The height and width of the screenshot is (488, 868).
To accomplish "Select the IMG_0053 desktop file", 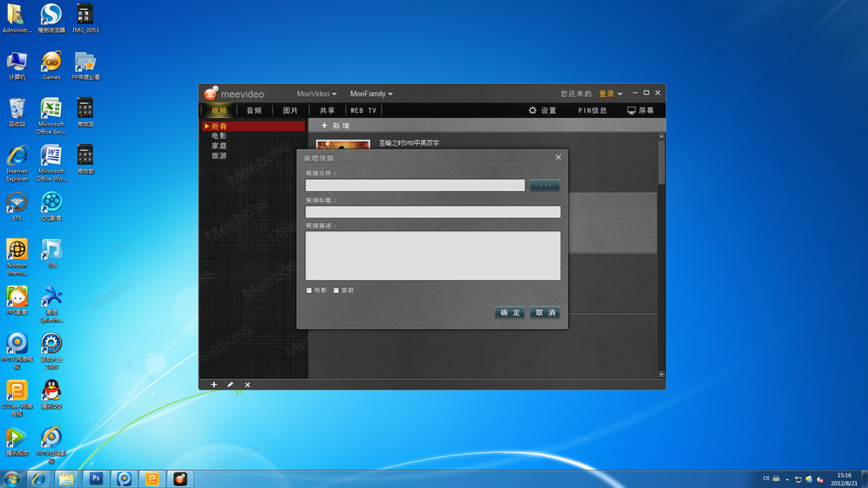I will tap(85, 18).
